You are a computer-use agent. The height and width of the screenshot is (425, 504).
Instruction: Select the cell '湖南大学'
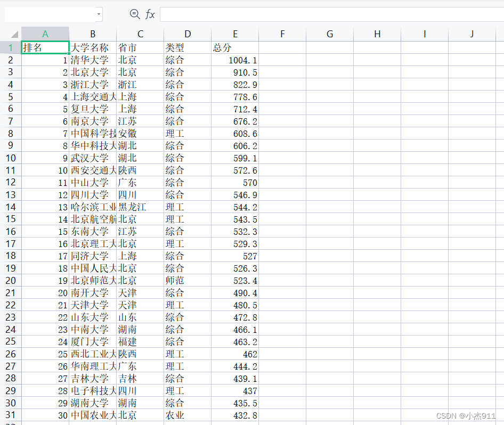coord(93,403)
